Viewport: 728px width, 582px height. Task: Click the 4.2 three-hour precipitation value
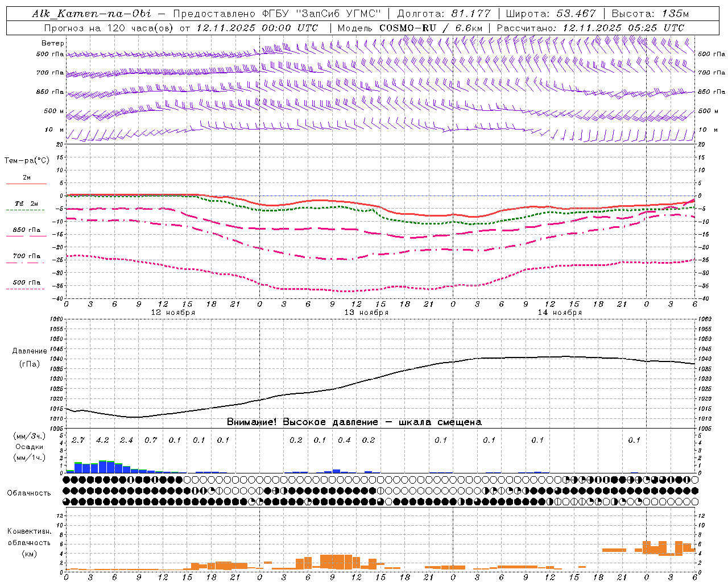tap(102, 440)
